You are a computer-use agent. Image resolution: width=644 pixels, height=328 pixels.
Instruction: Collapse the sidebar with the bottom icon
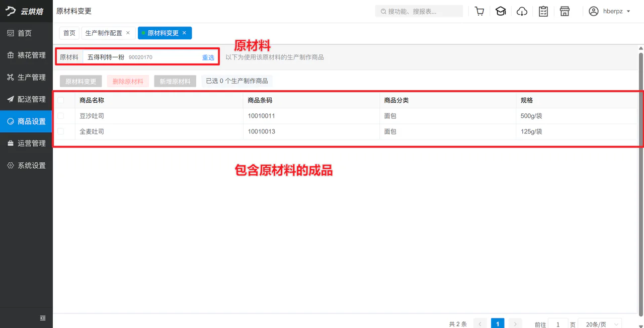tap(43, 318)
